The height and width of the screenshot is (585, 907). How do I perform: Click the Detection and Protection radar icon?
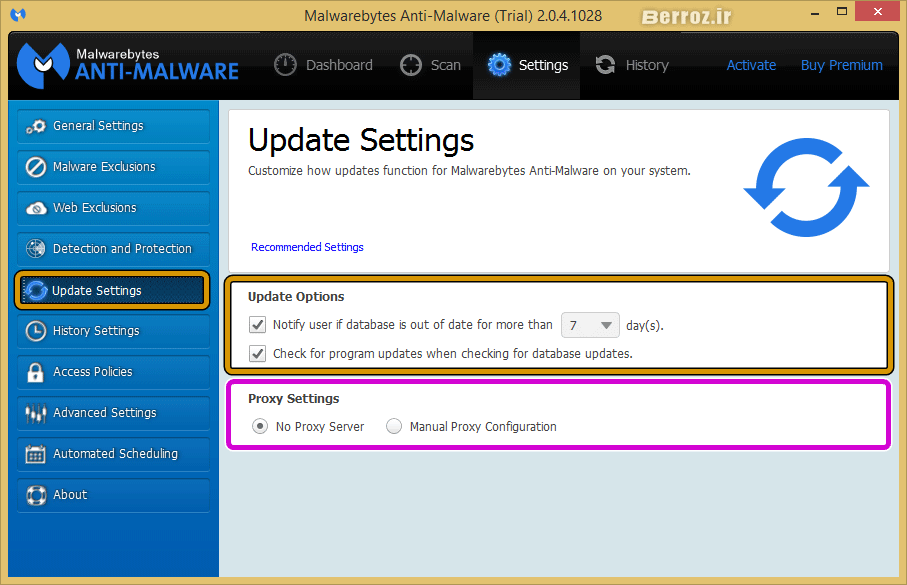36,248
